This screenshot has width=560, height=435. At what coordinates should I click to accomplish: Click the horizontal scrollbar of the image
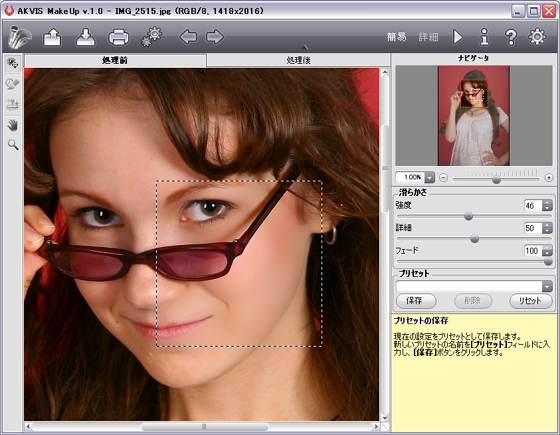(x=204, y=427)
